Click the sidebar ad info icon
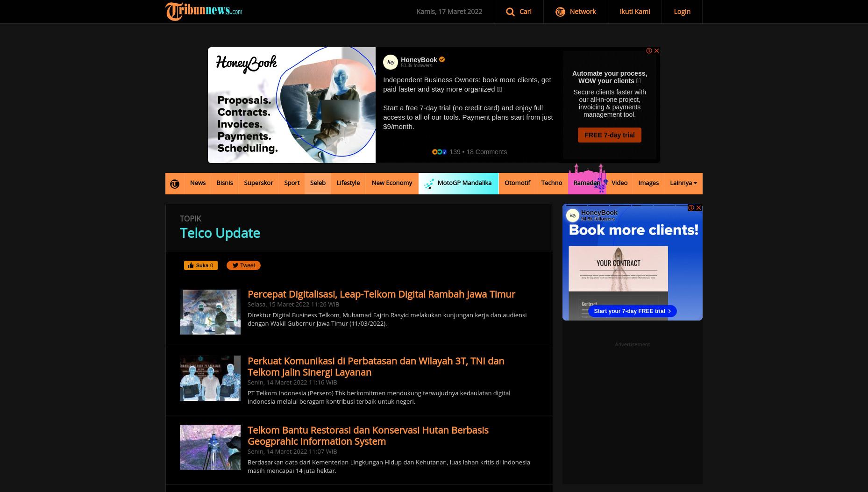Screen dimensions: 868x492 (x=691, y=207)
